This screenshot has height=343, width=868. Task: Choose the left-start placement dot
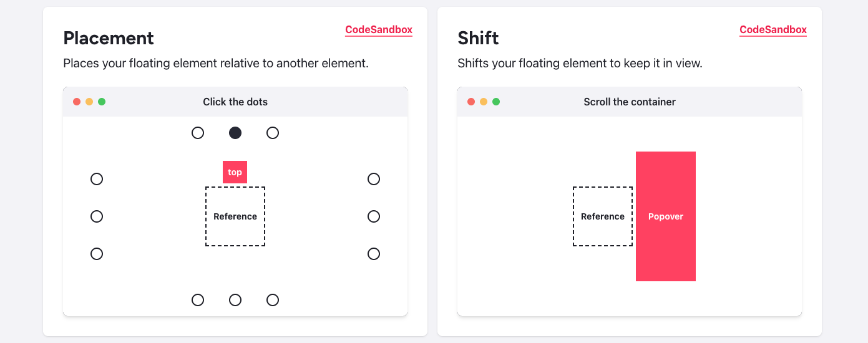click(97, 179)
